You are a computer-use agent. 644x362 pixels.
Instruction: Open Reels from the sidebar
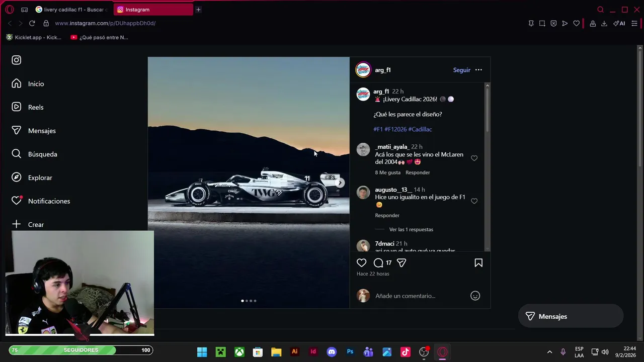pyautogui.click(x=28, y=107)
